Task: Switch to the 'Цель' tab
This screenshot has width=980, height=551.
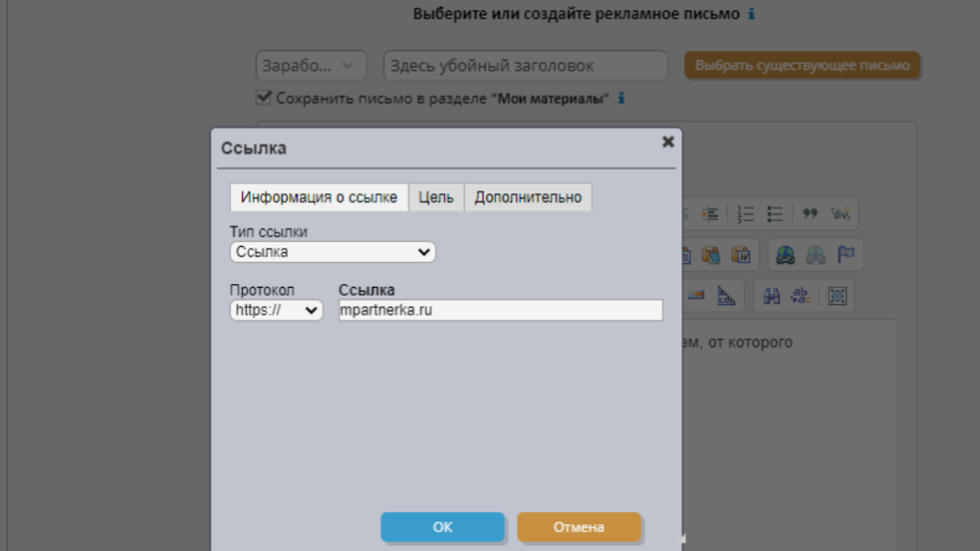Action: click(x=435, y=197)
